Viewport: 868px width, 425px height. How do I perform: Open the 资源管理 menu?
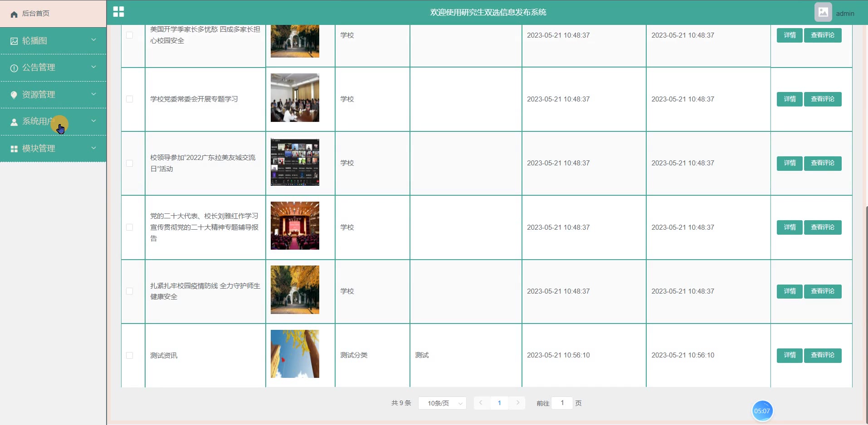(53, 95)
